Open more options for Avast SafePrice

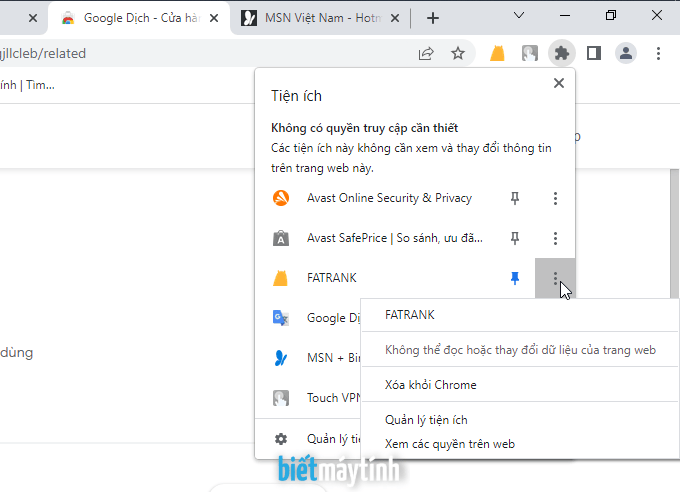click(x=555, y=238)
